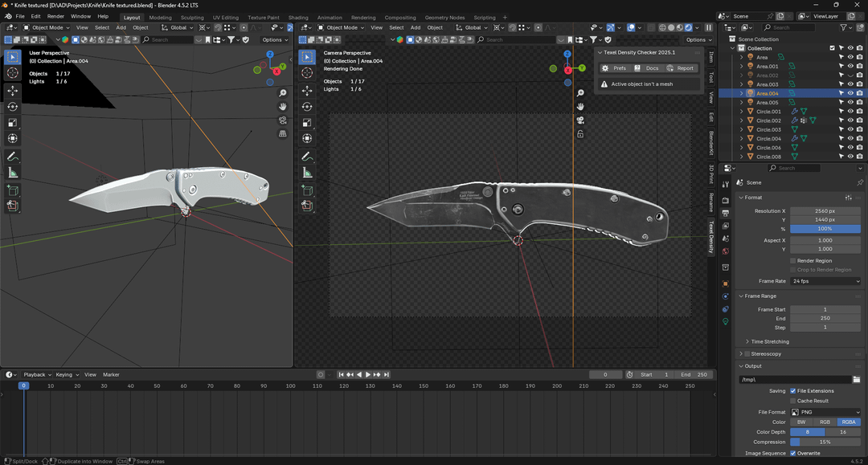Select the Move tool in left viewport
The width and height of the screenshot is (868, 465).
[13, 90]
